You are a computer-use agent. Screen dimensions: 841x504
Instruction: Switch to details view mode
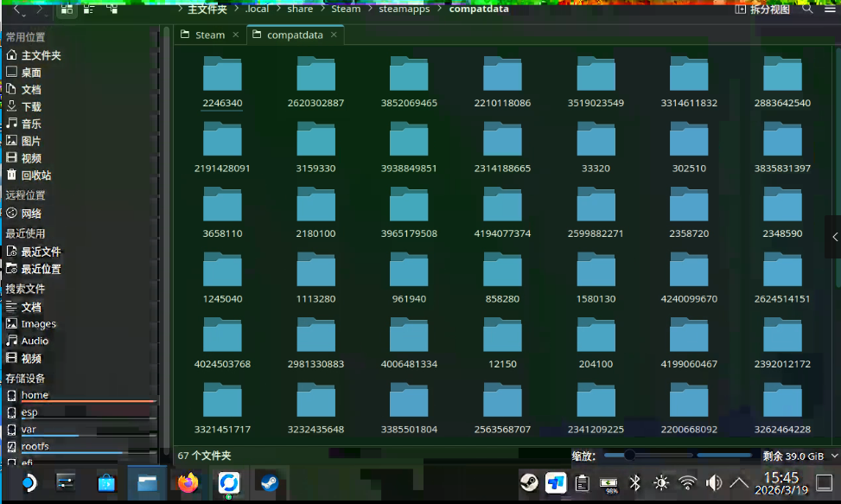[x=111, y=10]
